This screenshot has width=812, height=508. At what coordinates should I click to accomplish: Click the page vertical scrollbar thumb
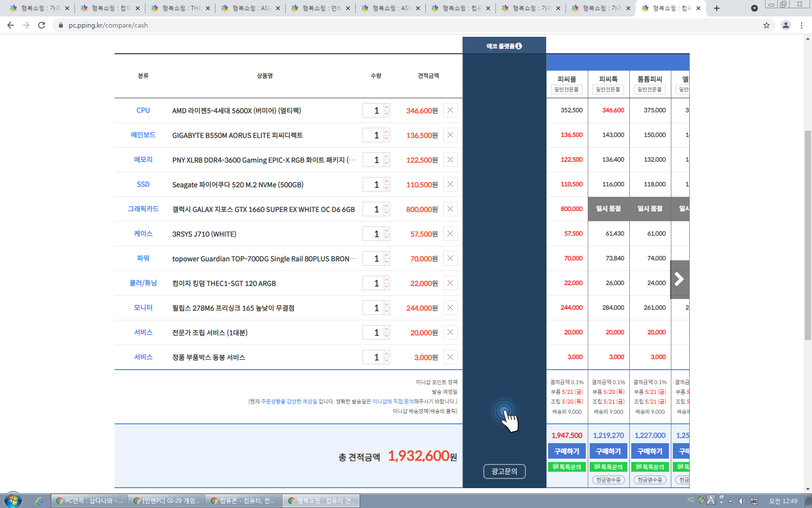point(808,235)
